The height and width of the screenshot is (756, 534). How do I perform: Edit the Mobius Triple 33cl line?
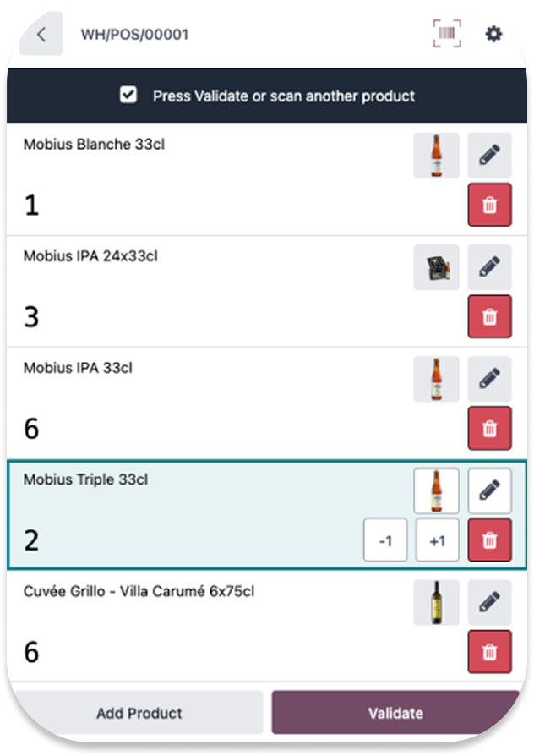[489, 490]
